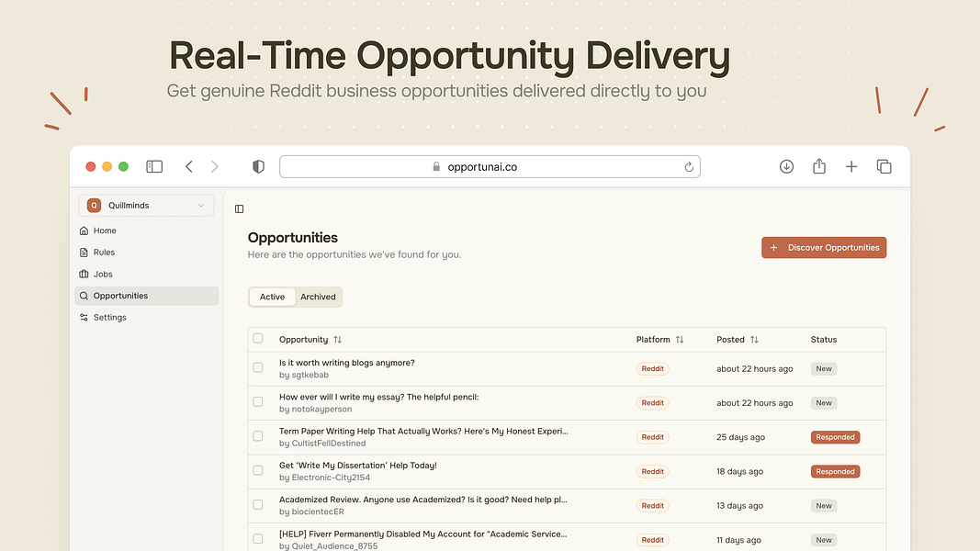
Task: Click the share icon in toolbar
Action: click(818, 166)
